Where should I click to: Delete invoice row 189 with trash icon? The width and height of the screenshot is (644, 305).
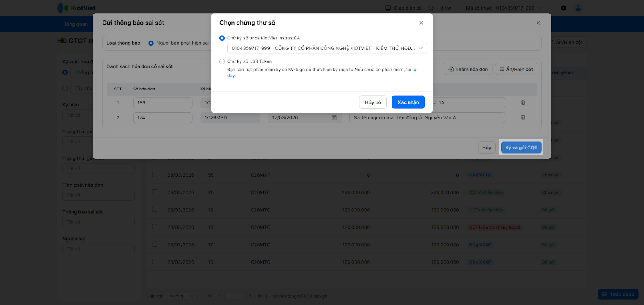click(x=523, y=102)
